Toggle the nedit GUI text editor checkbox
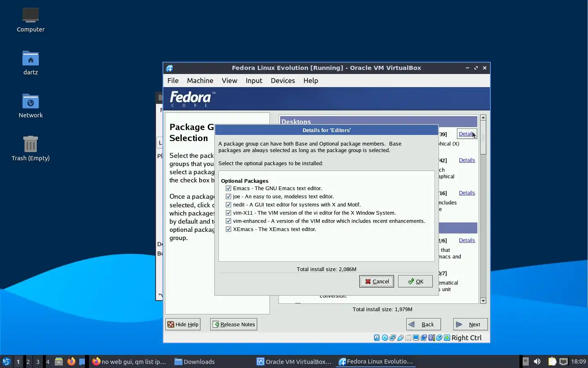Image resolution: width=588 pixels, height=368 pixels. tap(228, 205)
